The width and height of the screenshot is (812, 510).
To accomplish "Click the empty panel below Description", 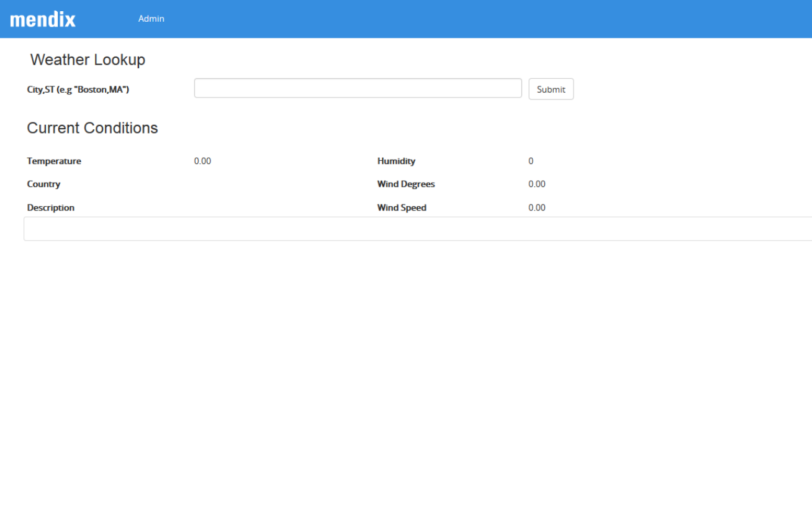I will tap(418, 229).
